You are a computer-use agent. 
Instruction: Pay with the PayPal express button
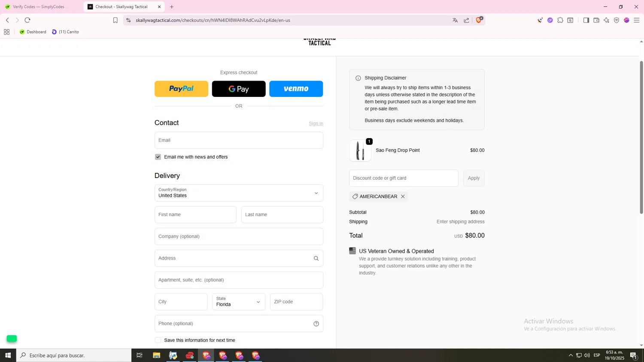tap(181, 89)
